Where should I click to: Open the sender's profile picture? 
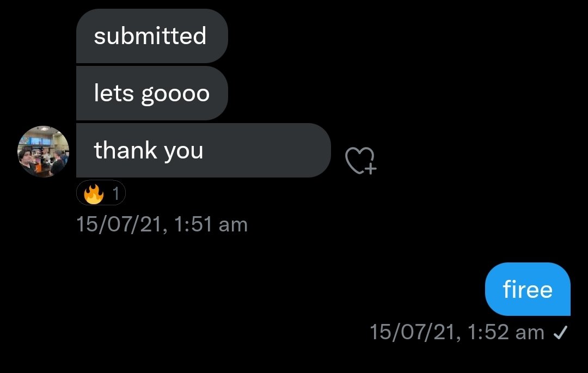(44, 151)
